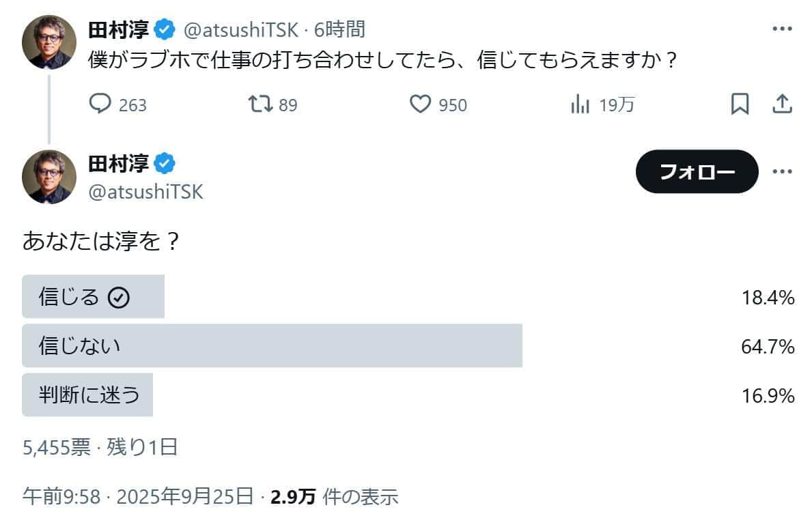Click the verified badge on the poll tweet
812x529 pixels.
pos(164,162)
